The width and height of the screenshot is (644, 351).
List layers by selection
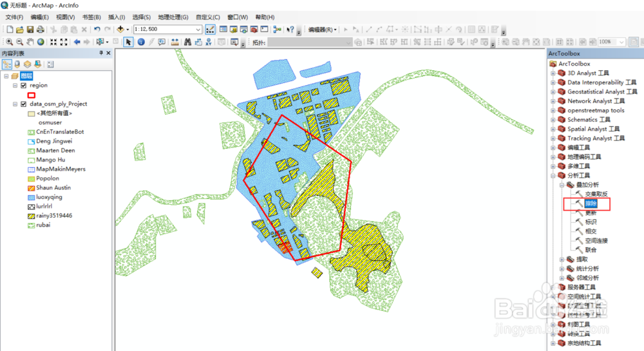click(37, 64)
